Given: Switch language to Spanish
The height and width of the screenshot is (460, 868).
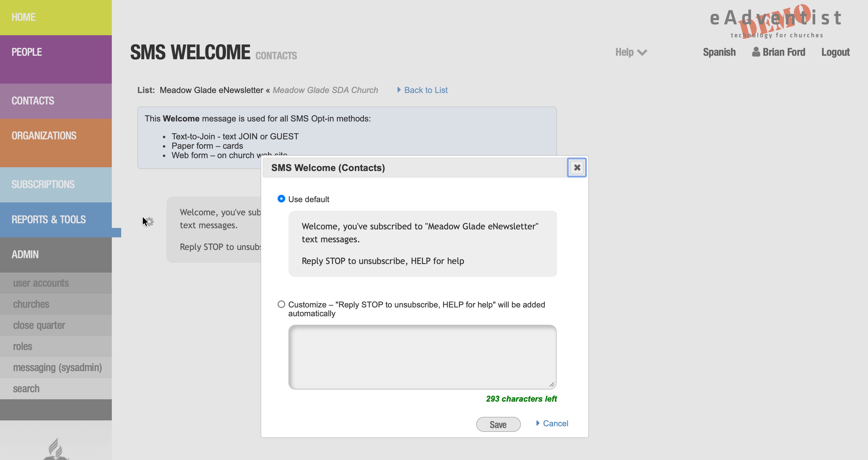Looking at the screenshot, I should coord(719,52).
